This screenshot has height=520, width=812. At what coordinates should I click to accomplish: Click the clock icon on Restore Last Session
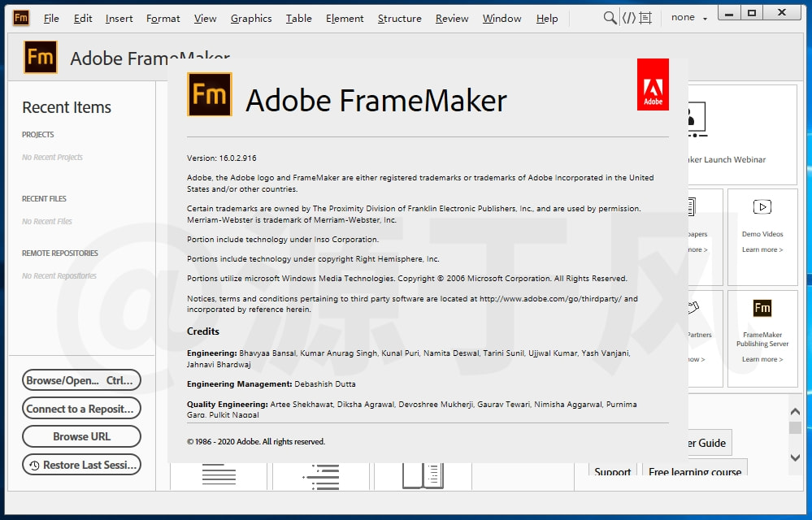(34, 465)
